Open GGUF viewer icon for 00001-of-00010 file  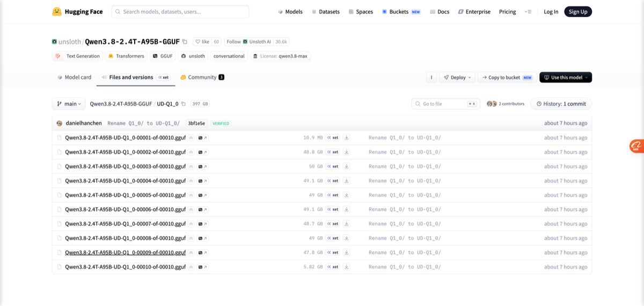(203, 138)
